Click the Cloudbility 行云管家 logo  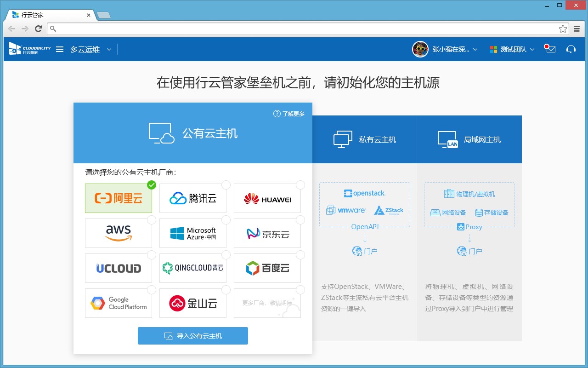30,49
